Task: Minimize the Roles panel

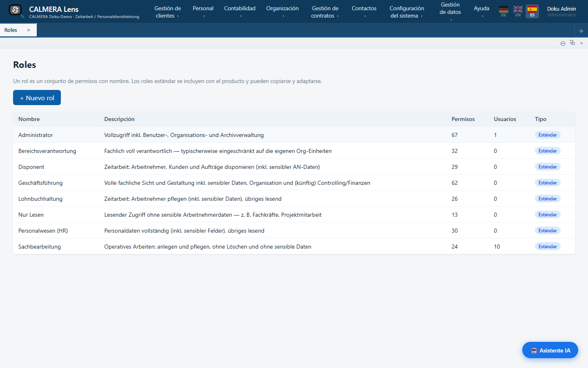Action: [x=563, y=43]
